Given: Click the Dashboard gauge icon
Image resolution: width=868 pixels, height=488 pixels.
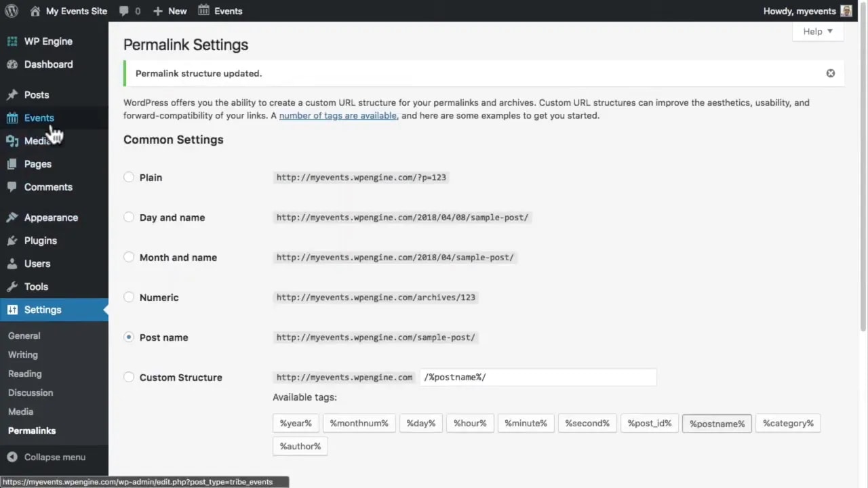Looking at the screenshot, I should click(12, 64).
